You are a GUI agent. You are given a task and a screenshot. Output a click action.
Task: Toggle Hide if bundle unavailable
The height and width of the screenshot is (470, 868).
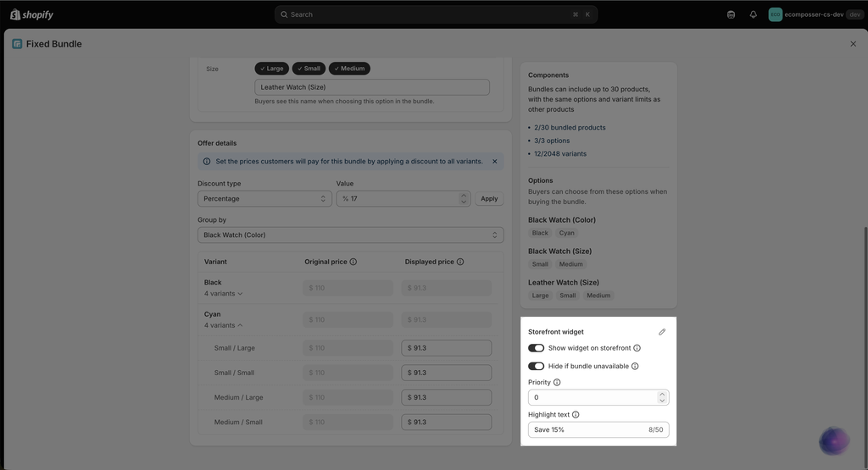coord(536,366)
